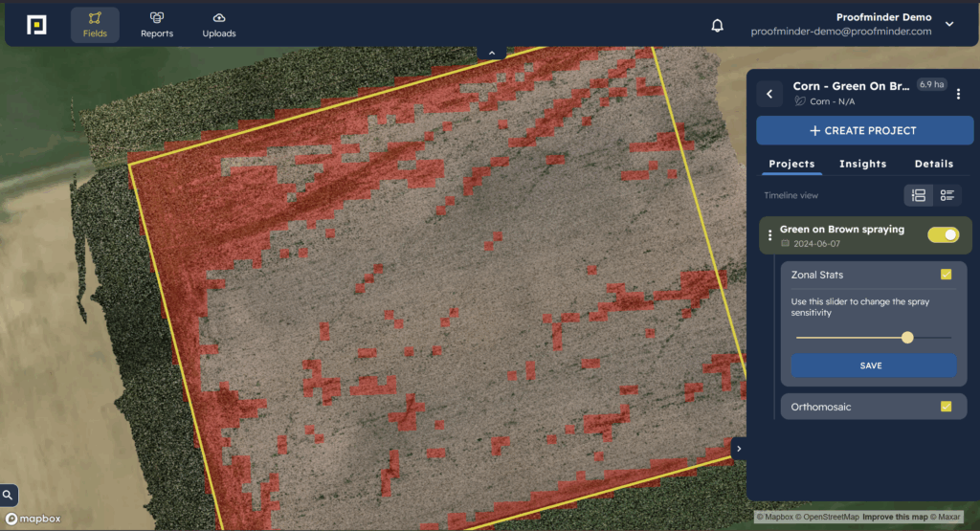Switch to the Insights tab
980x531 pixels.
(862, 164)
